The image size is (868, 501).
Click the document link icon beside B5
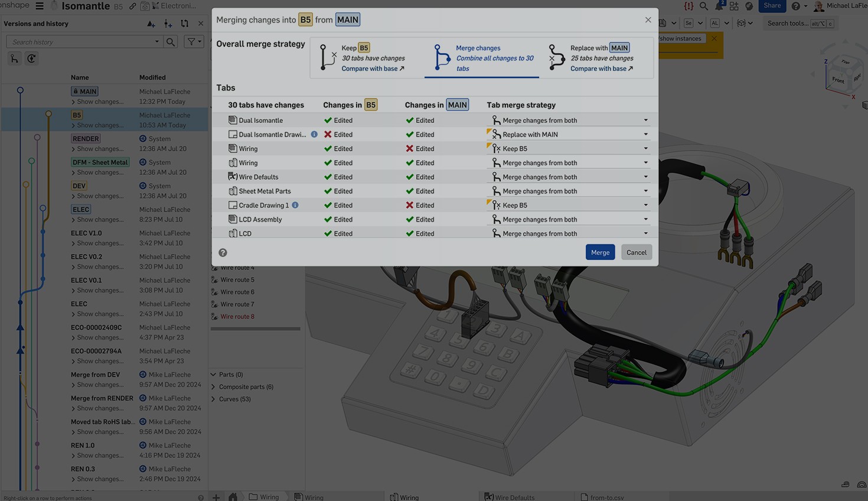pos(132,6)
